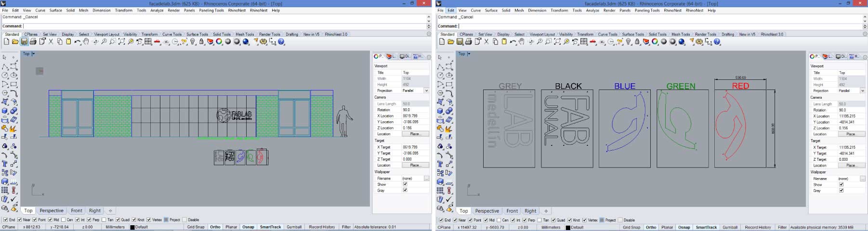Select the pointer arrow tool in right window sidebar
The height and width of the screenshot is (231, 868).
440,57
